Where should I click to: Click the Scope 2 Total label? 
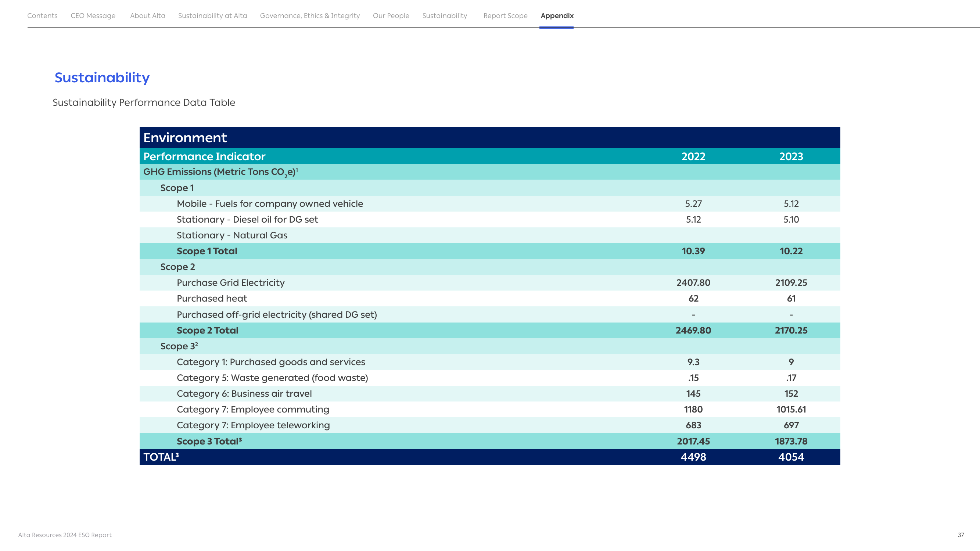(x=207, y=331)
